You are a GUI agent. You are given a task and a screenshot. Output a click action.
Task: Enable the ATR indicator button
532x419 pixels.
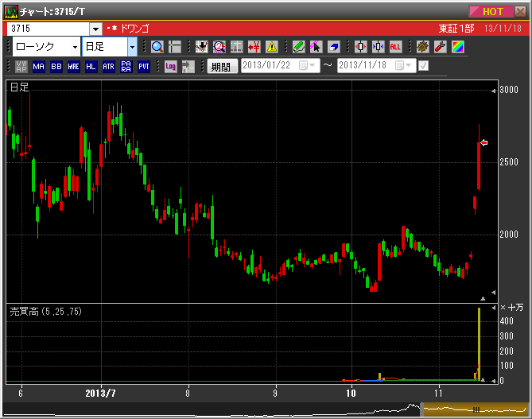coord(109,67)
